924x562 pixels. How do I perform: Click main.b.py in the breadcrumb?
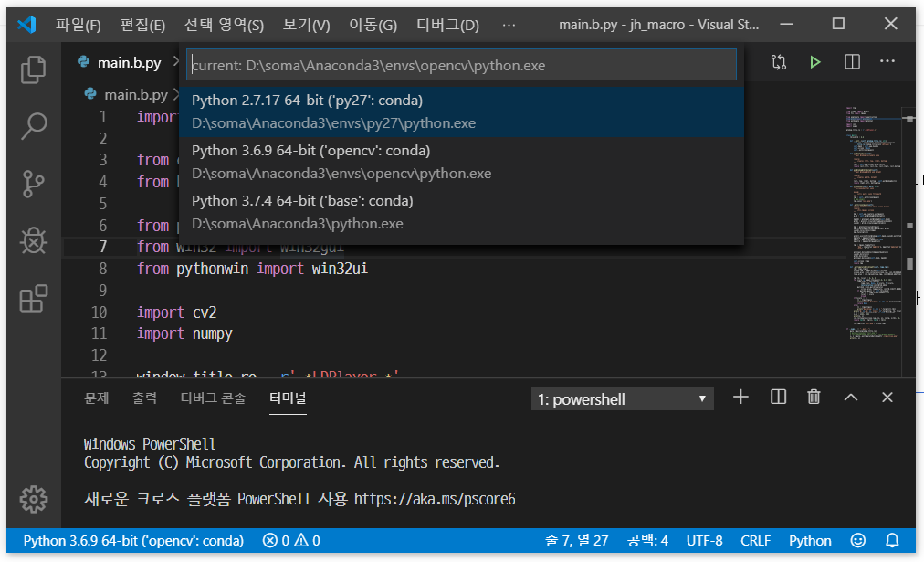[135, 94]
